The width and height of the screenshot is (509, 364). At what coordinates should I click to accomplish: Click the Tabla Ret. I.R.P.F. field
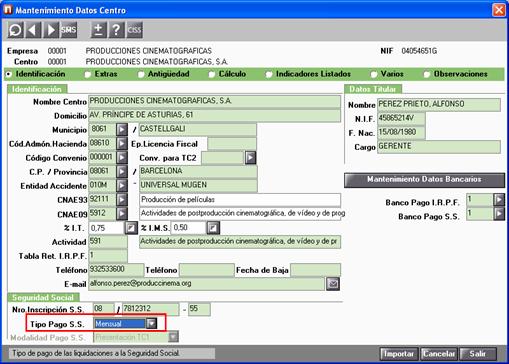pyautogui.click(x=108, y=256)
